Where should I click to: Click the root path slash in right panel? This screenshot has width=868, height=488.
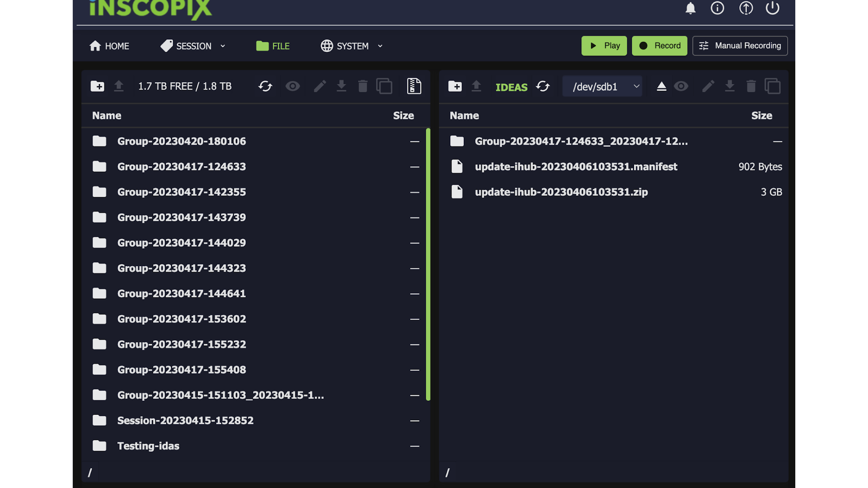448,473
